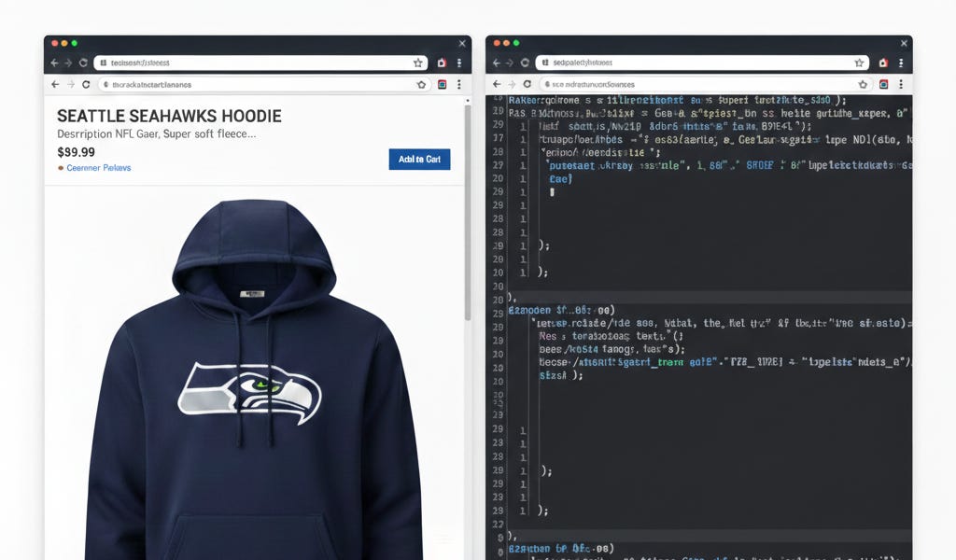The width and height of the screenshot is (956, 560).
Task: Click left window's lower address field
Action: pos(263,85)
